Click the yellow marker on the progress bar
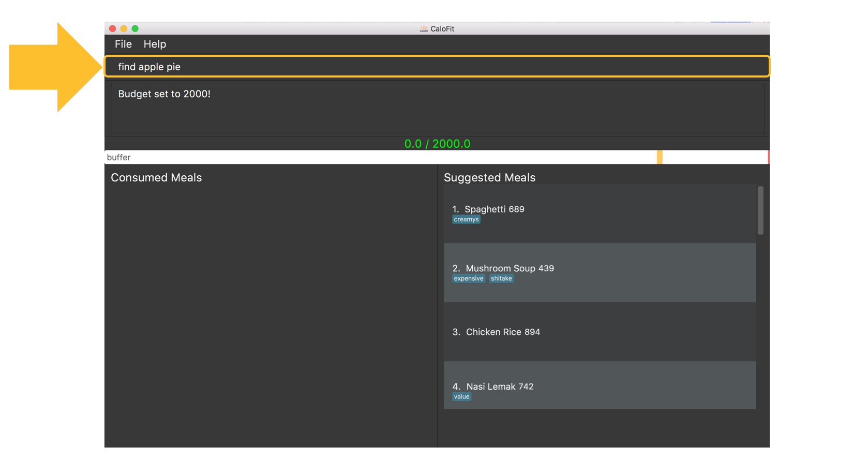The height and width of the screenshot is (462, 868). pyautogui.click(x=660, y=157)
